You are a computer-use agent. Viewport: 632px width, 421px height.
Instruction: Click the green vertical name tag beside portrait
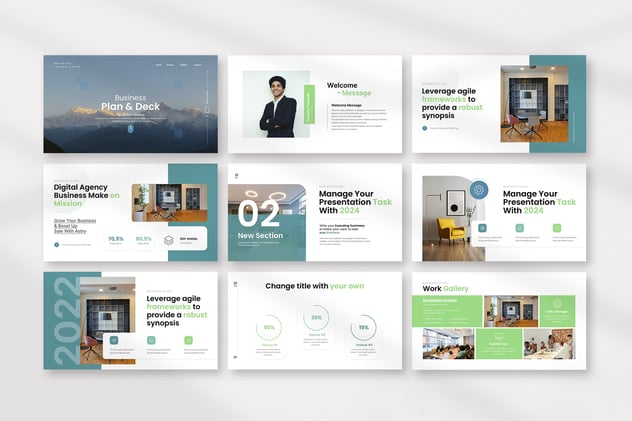[x=309, y=104]
